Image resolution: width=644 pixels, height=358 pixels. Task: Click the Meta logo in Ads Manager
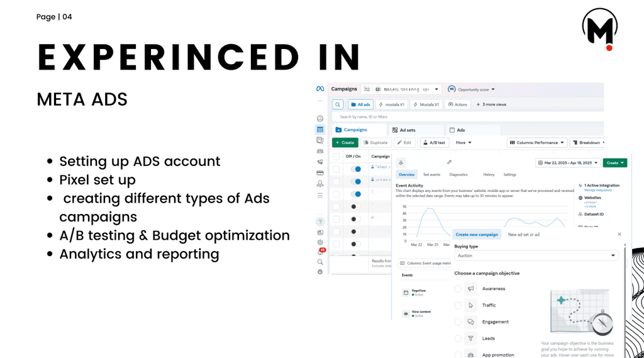point(320,89)
